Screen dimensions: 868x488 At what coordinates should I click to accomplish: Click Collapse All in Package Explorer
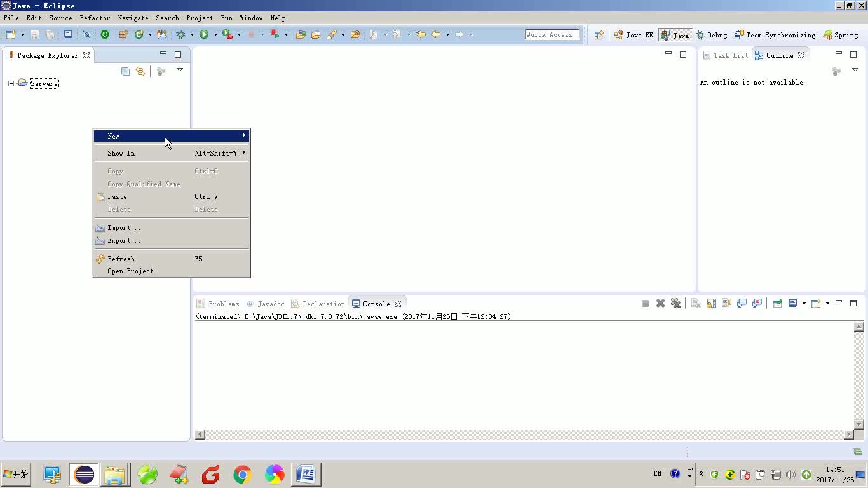coord(125,71)
